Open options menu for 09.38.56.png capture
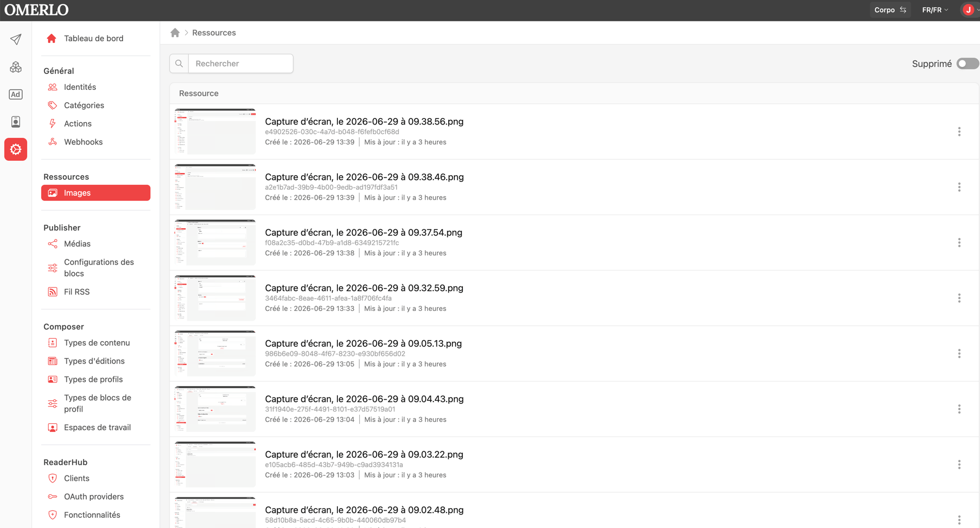Image resolution: width=980 pixels, height=528 pixels. click(959, 132)
